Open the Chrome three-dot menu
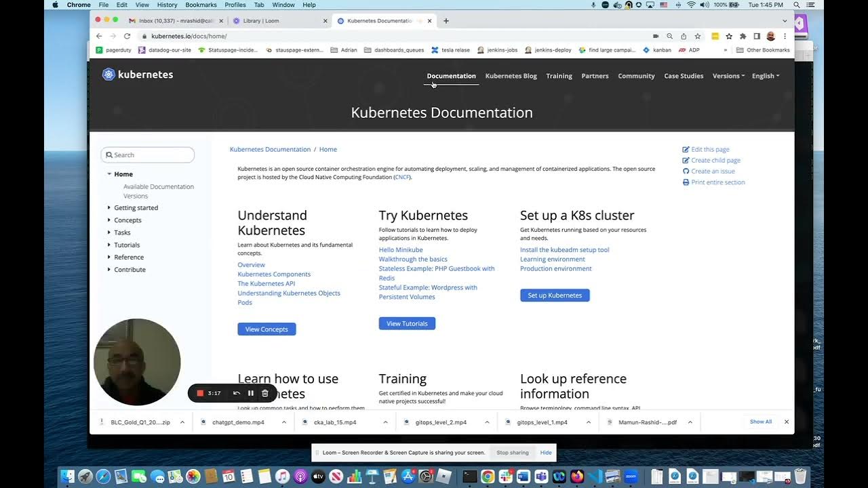Image resolution: width=868 pixels, height=488 pixels. tap(785, 36)
